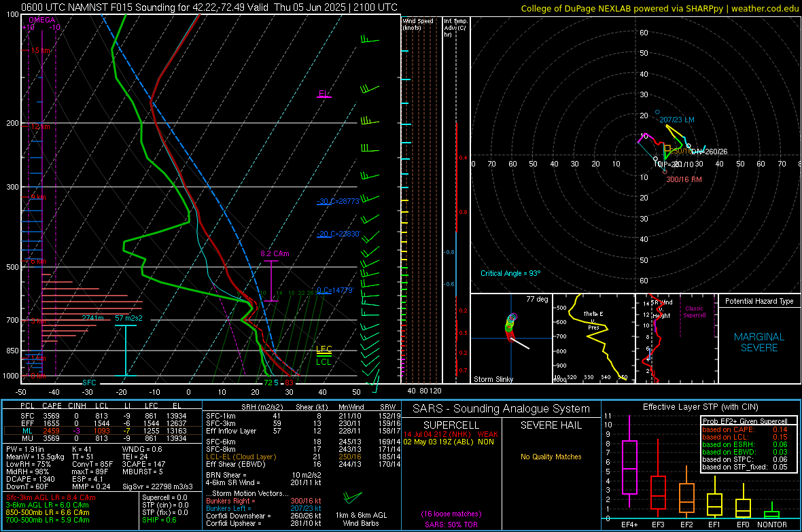This screenshot has height=532, width=802.
Task: Select the OMEGA label on the skew-T
Action: (x=41, y=20)
